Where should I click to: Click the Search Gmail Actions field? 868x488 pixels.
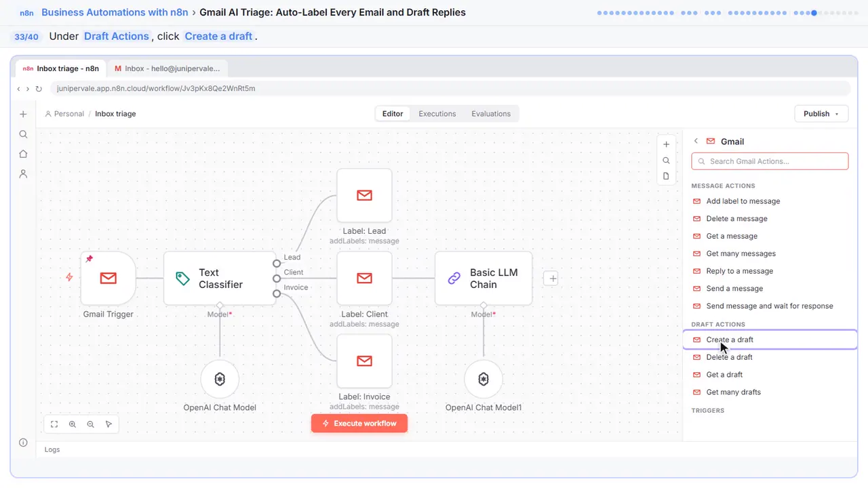pyautogui.click(x=770, y=161)
